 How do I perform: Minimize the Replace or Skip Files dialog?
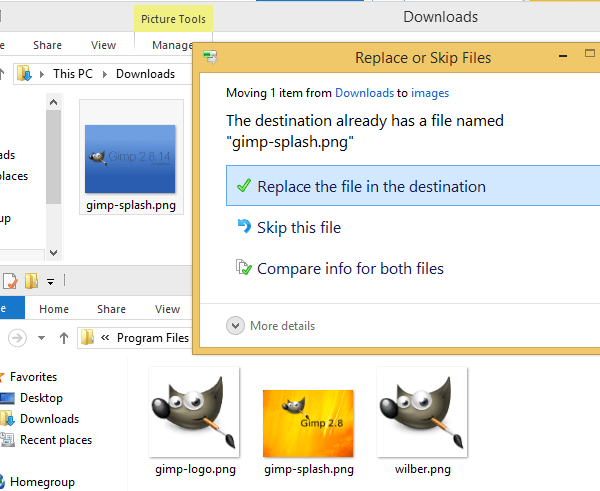[563, 57]
